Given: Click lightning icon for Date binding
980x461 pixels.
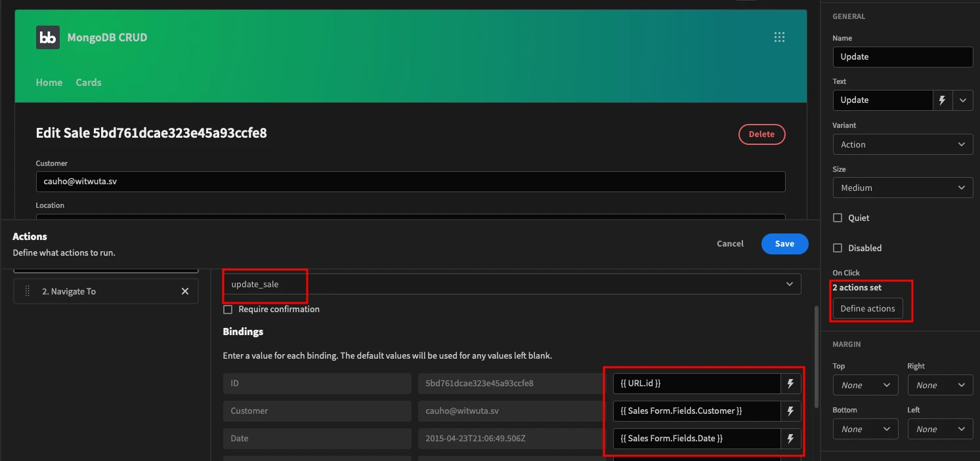Looking at the screenshot, I should [x=790, y=439].
